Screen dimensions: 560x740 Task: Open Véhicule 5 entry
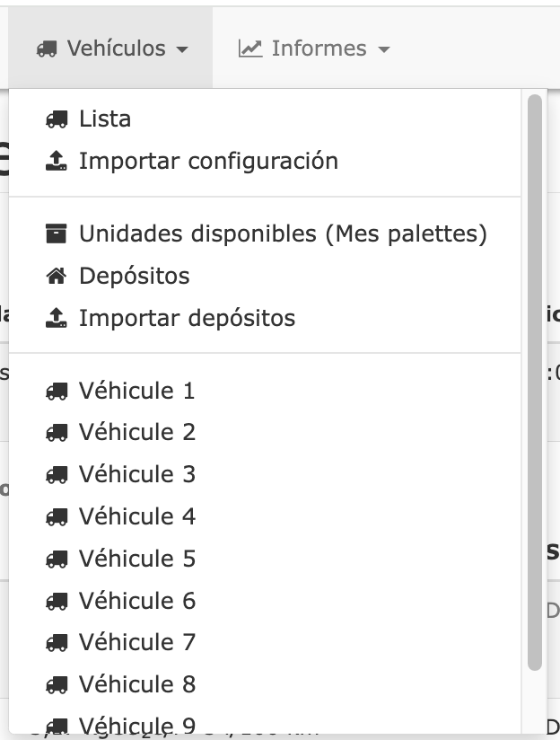click(x=137, y=559)
